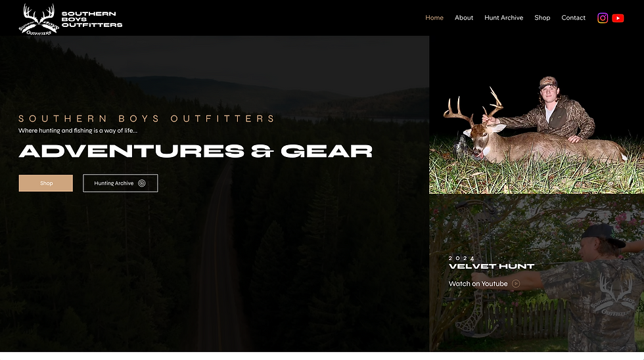Image resolution: width=644 pixels, height=360 pixels.
Task: Click the Adventures & Gear headline
Action: tap(196, 151)
